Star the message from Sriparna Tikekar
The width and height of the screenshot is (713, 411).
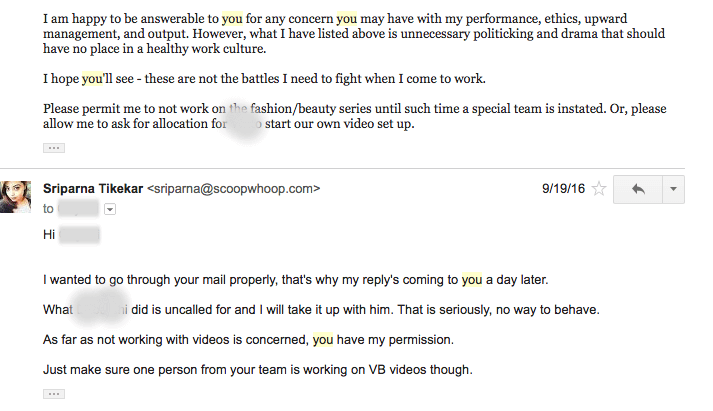[599, 188]
